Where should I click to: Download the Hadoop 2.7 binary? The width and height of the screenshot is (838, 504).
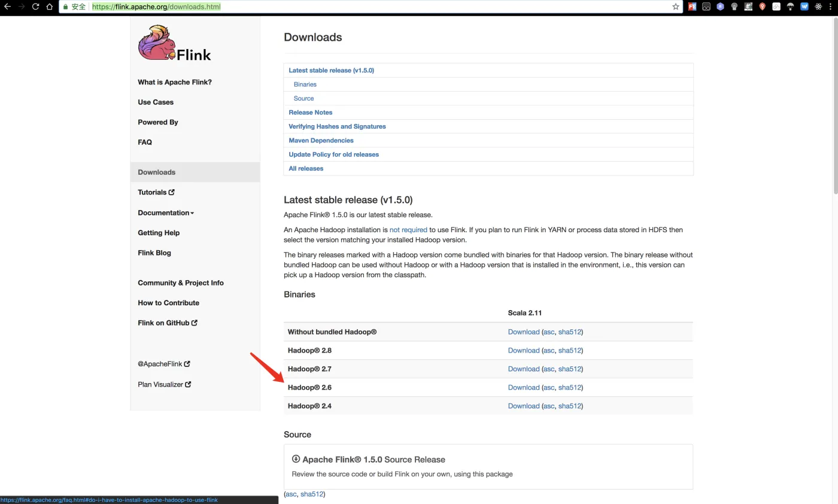pos(524,369)
